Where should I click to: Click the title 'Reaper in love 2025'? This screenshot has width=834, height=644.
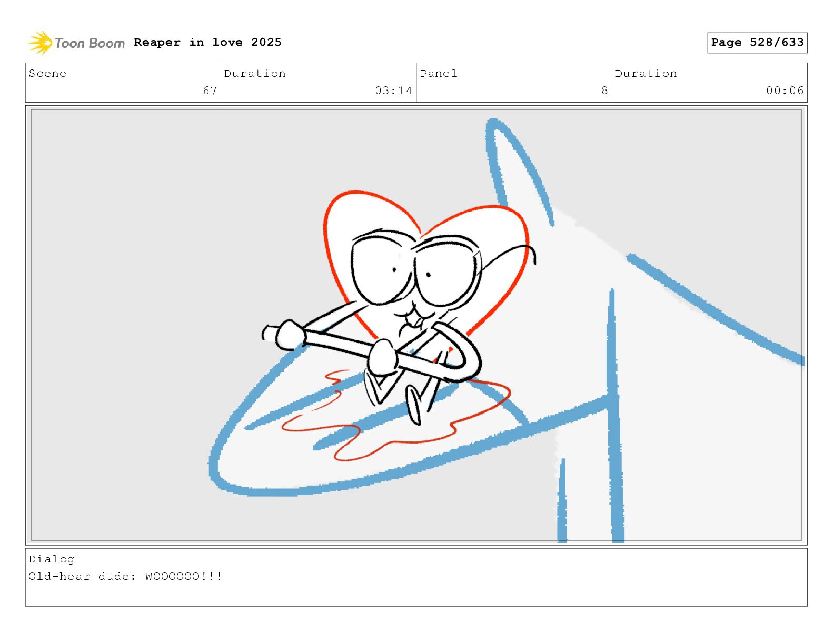tap(207, 42)
